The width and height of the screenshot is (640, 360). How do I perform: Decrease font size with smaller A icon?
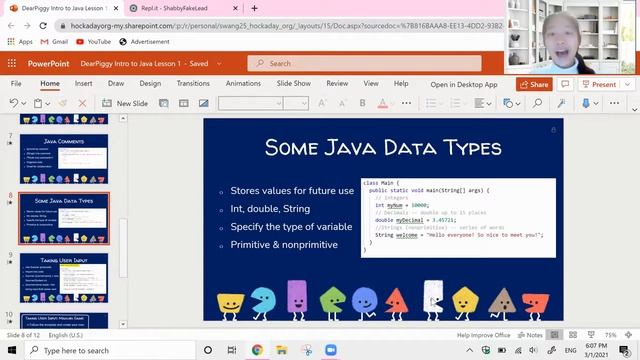point(342,103)
